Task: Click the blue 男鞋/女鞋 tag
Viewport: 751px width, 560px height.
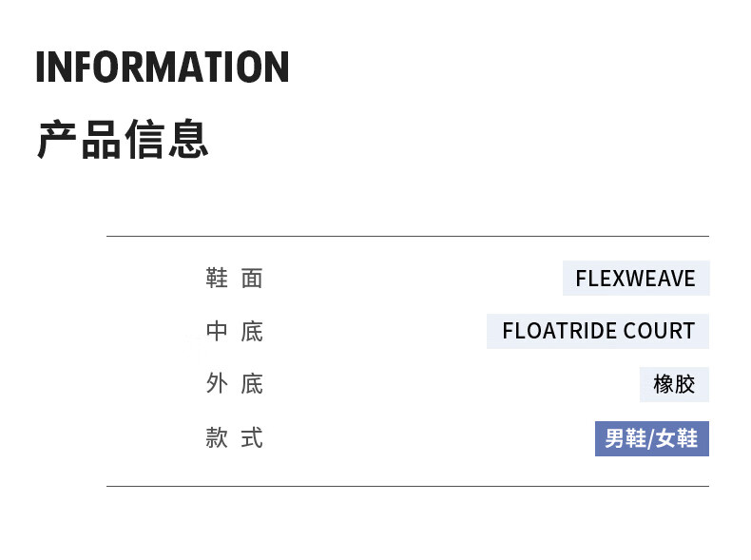Action: [651, 438]
